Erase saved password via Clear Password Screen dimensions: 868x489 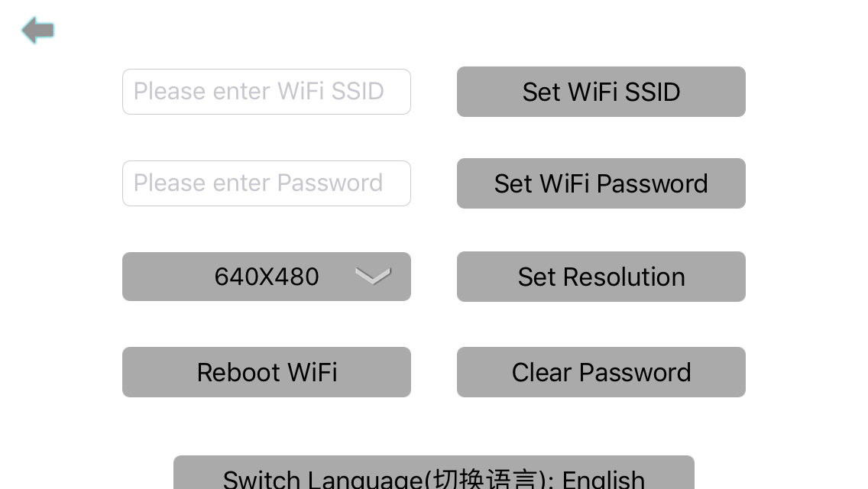pos(601,372)
